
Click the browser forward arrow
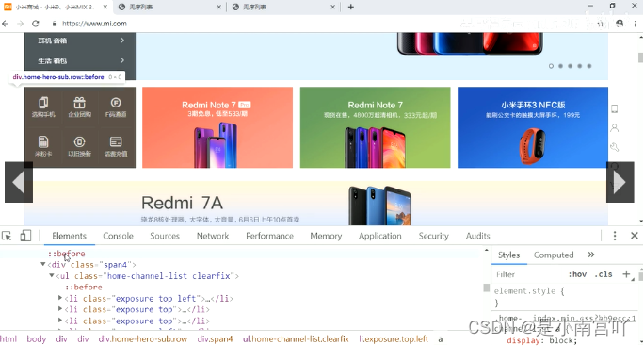pos(20,24)
